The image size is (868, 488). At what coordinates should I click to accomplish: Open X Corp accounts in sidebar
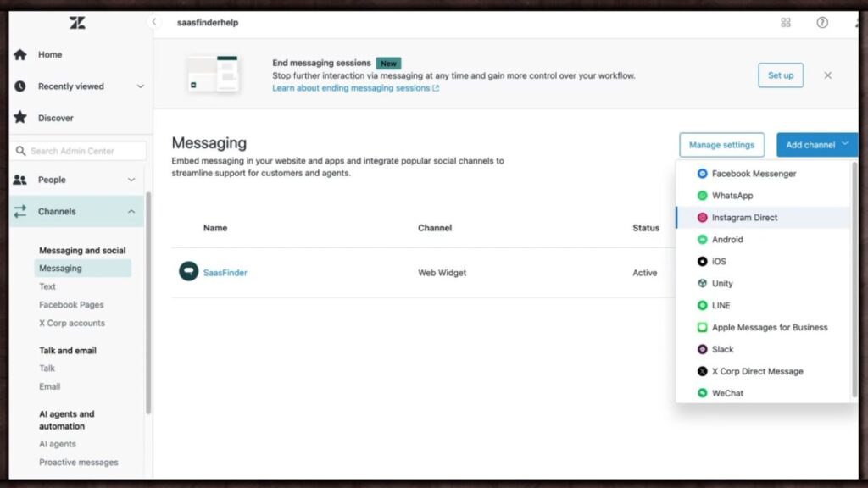72,323
